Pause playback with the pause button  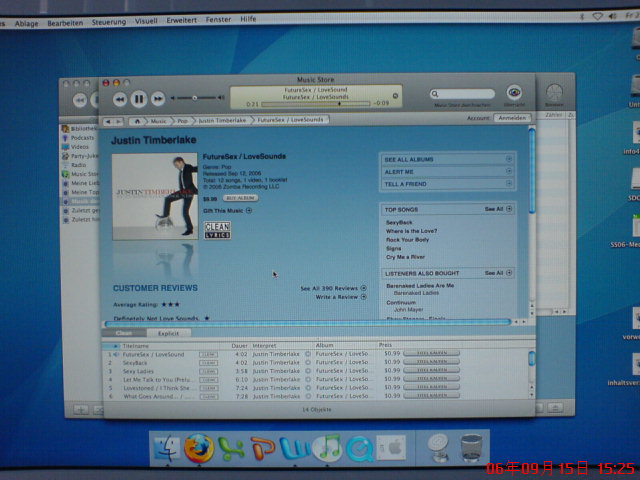click(x=139, y=98)
